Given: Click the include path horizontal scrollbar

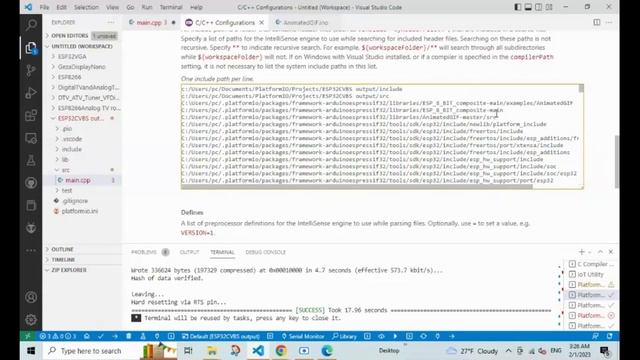Looking at the screenshot, I should 357,187.
